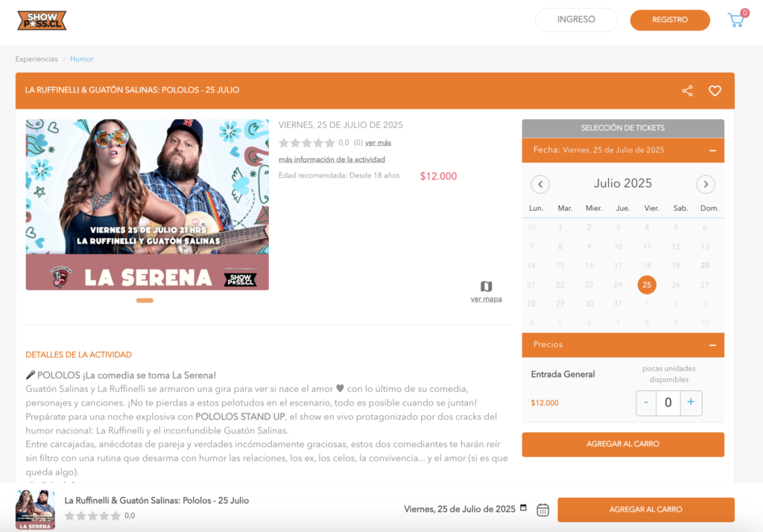Image resolution: width=763 pixels, height=532 pixels.
Task: Increase Entrada General ticket quantity
Action: coord(691,402)
